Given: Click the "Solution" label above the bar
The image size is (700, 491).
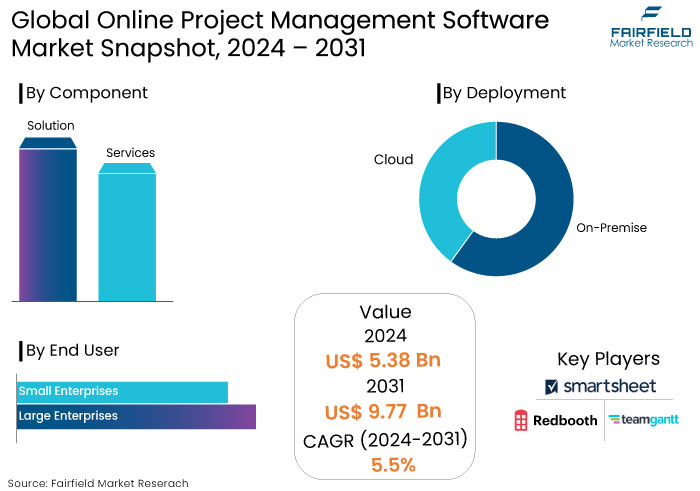Looking at the screenshot, I should pos(50,125).
